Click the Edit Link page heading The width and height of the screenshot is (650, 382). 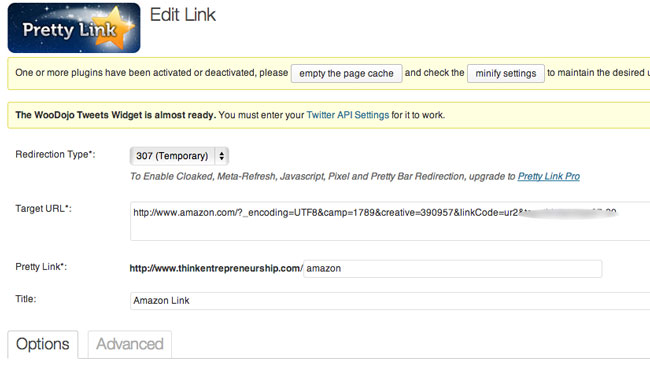pyautogui.click(x=183, y=15)
